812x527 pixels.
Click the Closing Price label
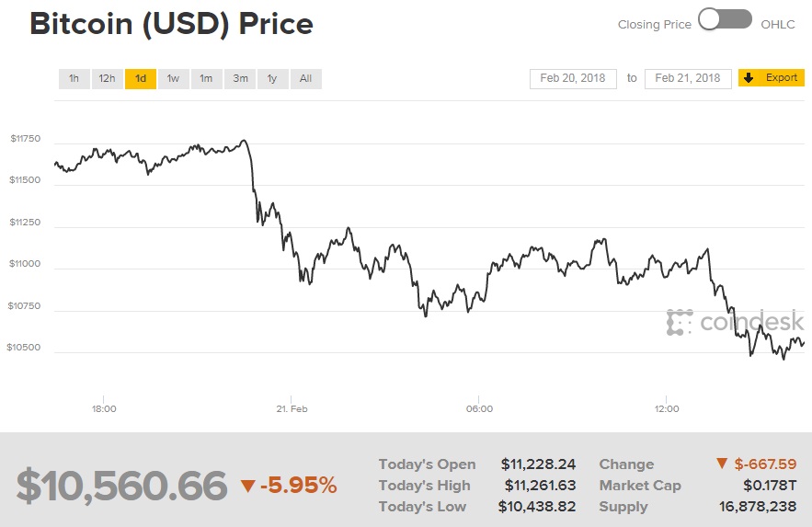click(x=654, y=24)
